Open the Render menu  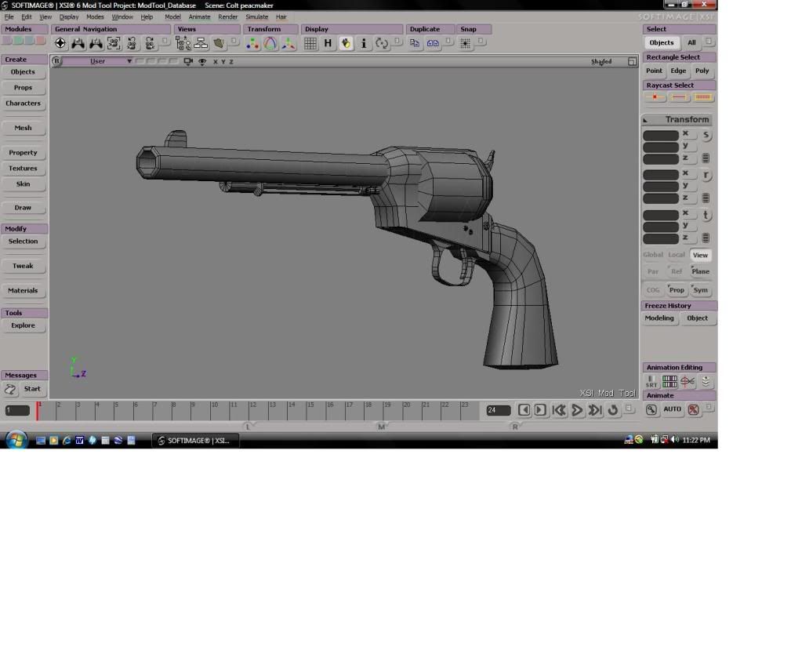tap(228, 17)
